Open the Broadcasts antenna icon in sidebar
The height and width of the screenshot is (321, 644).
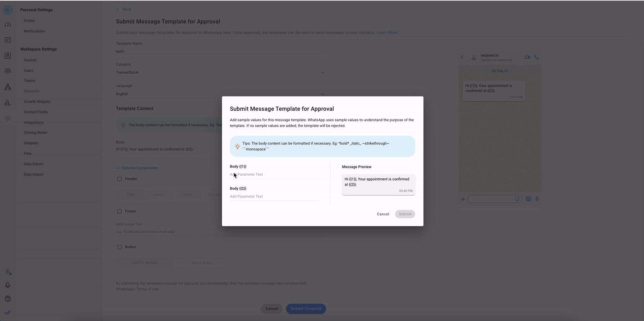point(8,71)
